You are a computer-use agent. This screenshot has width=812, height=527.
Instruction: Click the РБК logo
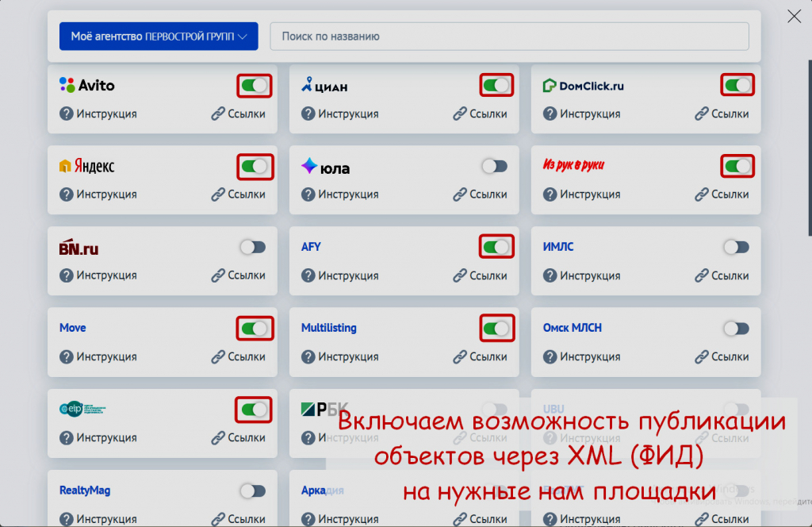(324, 409)
